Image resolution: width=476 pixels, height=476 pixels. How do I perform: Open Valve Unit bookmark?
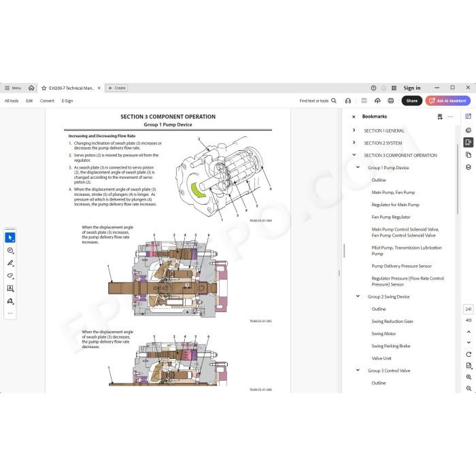(381, 358)
